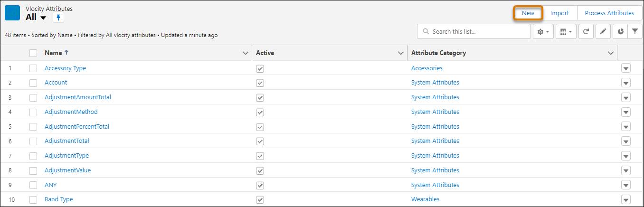Select the AdjustmentAmountTotal row checkbox

tap(33, 97)
